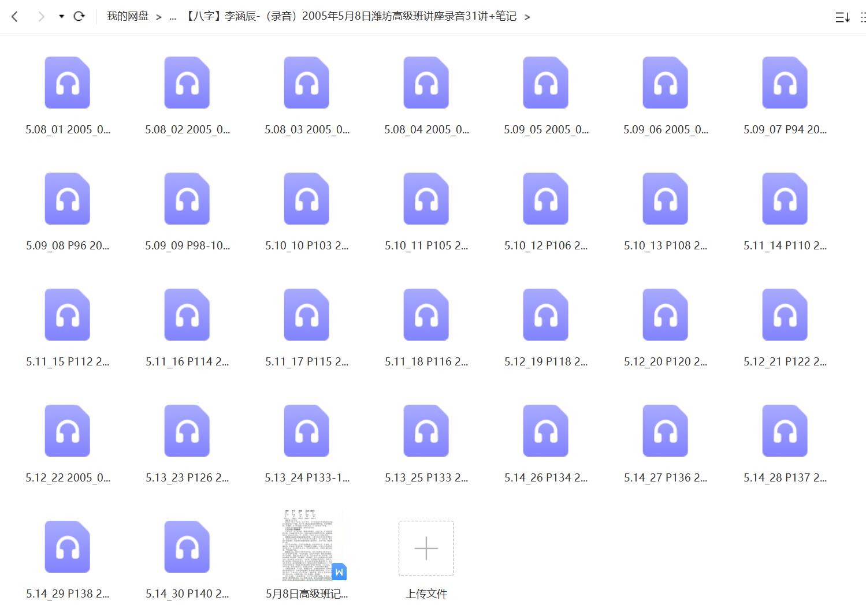866x616 pixels.
Task: Navigate to 我的网盘 breadcrumb
Action: [127, 17]
